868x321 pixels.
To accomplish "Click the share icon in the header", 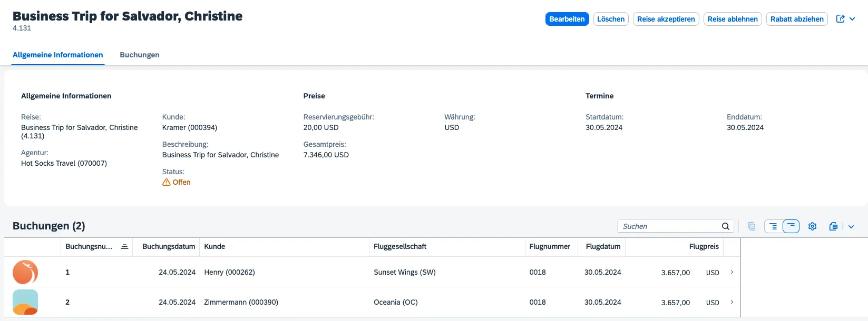I will (x=841, y=19).
